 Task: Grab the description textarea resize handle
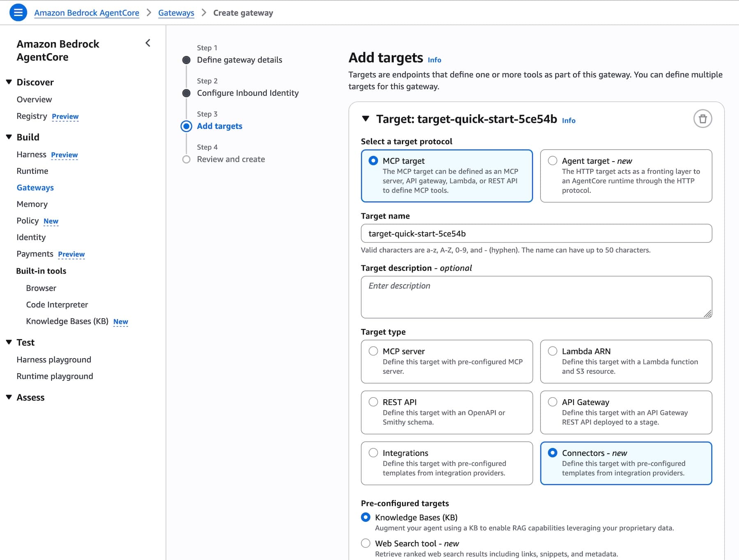707,314
